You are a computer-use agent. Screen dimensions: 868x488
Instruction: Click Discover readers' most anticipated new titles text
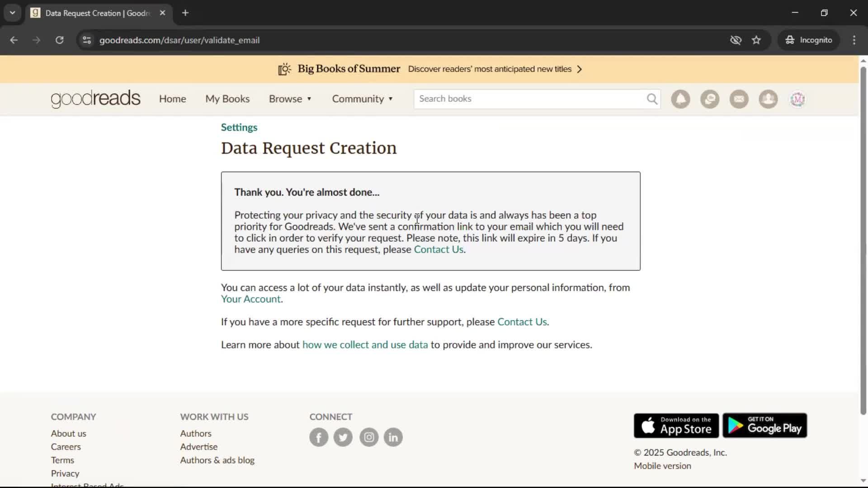pyautogui.click(x=490, y=69)
